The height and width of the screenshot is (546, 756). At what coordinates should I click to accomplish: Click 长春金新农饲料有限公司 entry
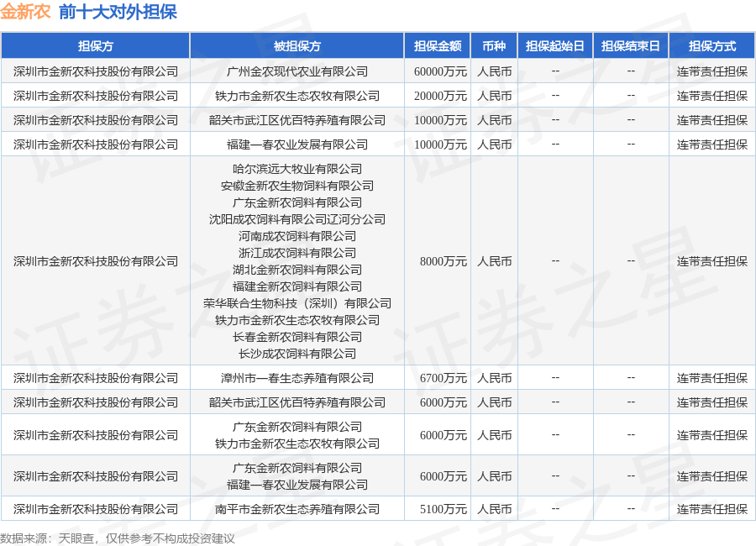(x=297, y=337)
